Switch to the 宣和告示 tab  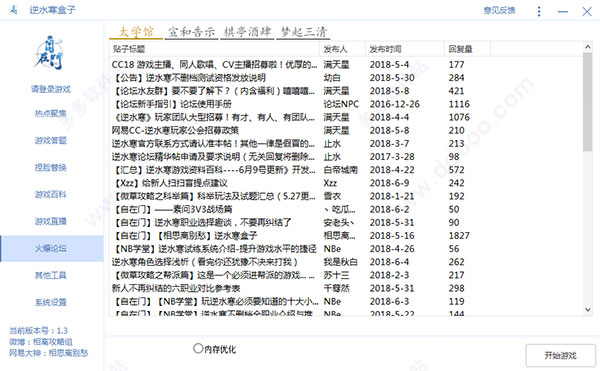(191, 32)
